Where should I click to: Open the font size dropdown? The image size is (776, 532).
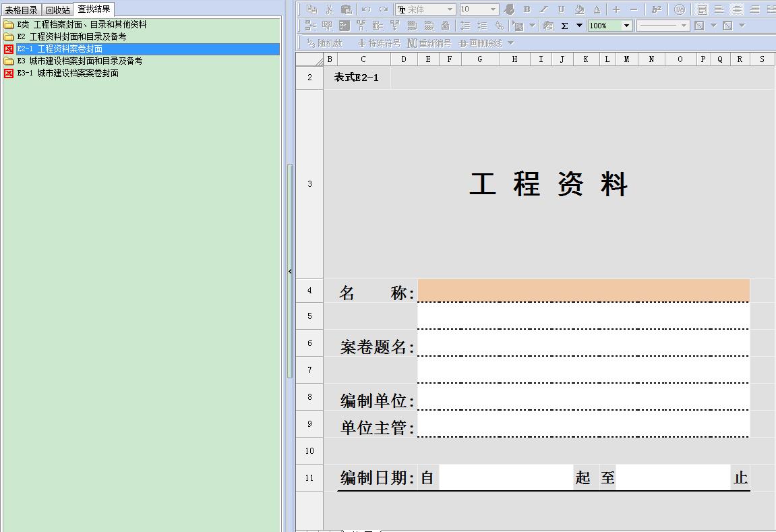[493, 9]
